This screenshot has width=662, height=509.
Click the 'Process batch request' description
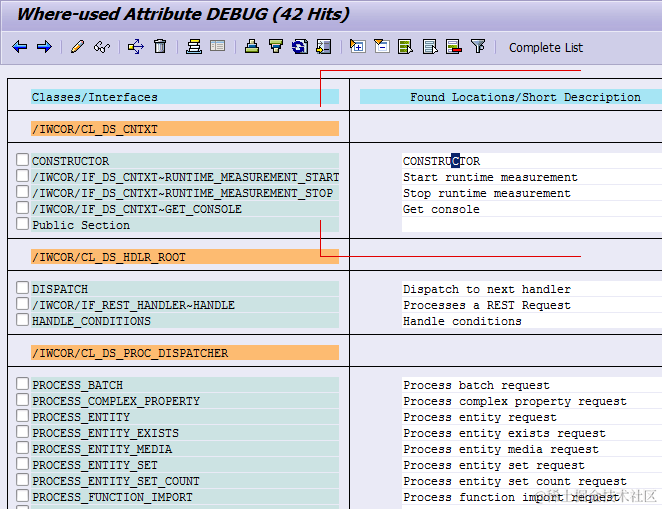(476, 385)
